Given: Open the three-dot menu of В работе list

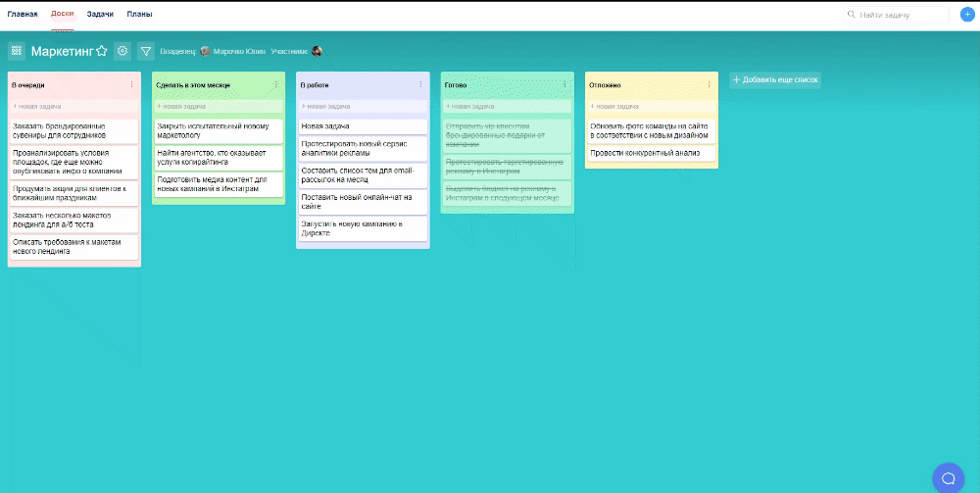Looking at the screenshot, I should pos(420,85).
